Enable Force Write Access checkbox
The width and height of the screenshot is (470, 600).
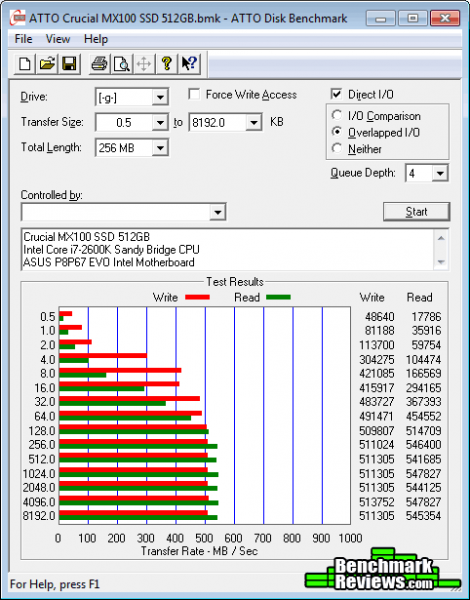194,94
